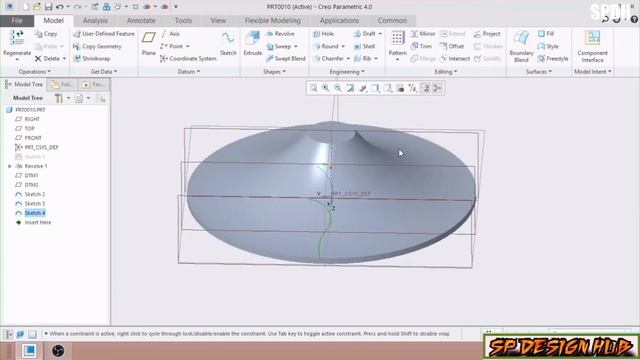Screen dimensions: 640x360
Task: Click the Extrude tool icon
Action: point(252,39)
